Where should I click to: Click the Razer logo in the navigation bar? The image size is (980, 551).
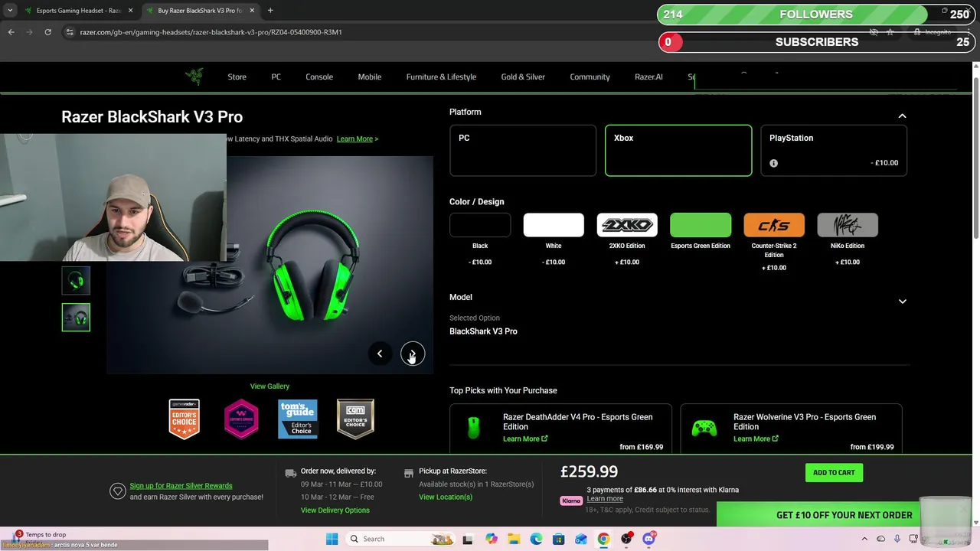coord(194,77)
